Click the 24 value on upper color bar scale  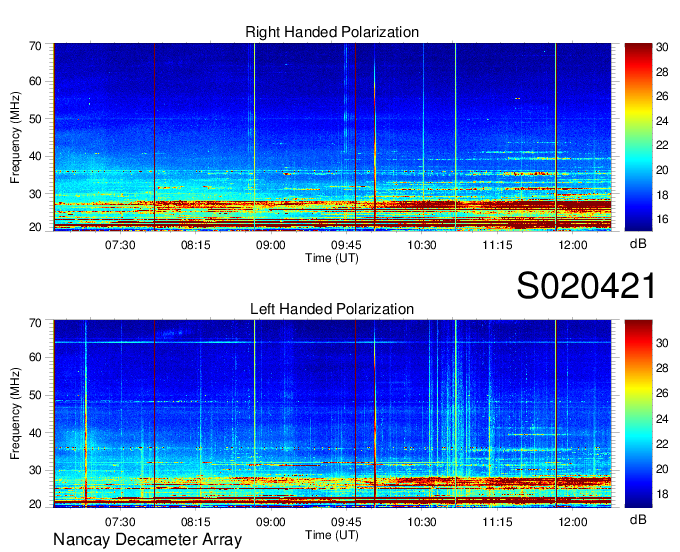pyautogui.click(x=662, y=121)
